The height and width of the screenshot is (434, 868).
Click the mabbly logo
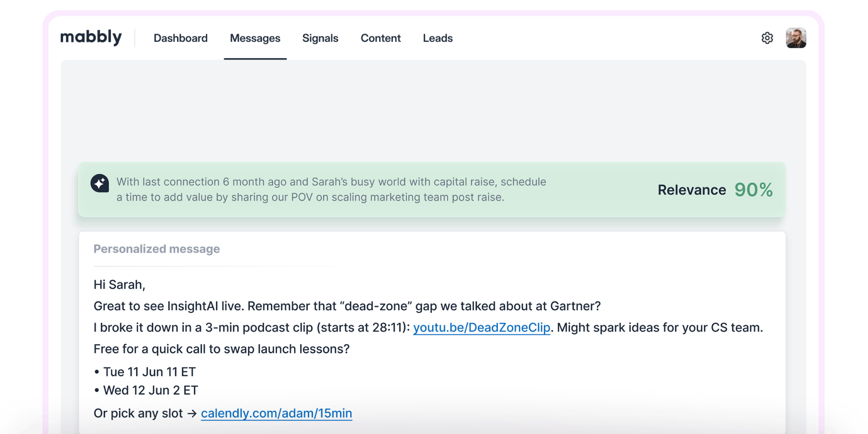pyautogui.click(x=91, y=37)
